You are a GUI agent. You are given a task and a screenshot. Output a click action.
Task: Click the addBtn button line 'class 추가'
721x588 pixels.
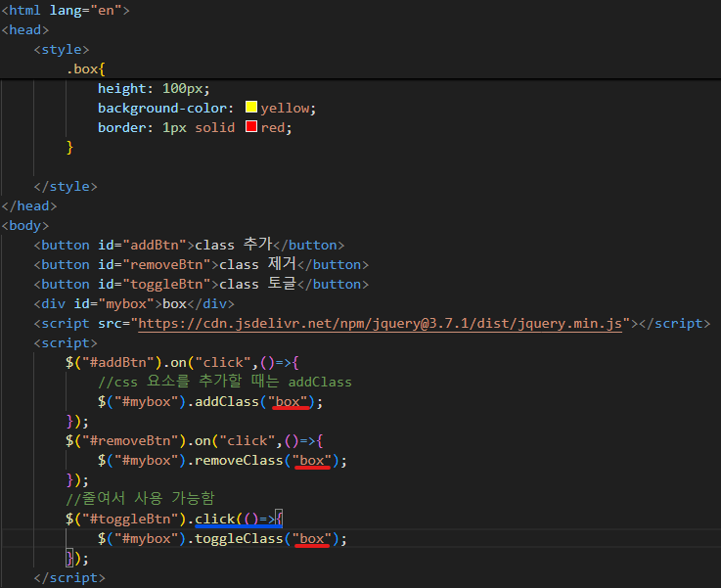tap(189, 245)
